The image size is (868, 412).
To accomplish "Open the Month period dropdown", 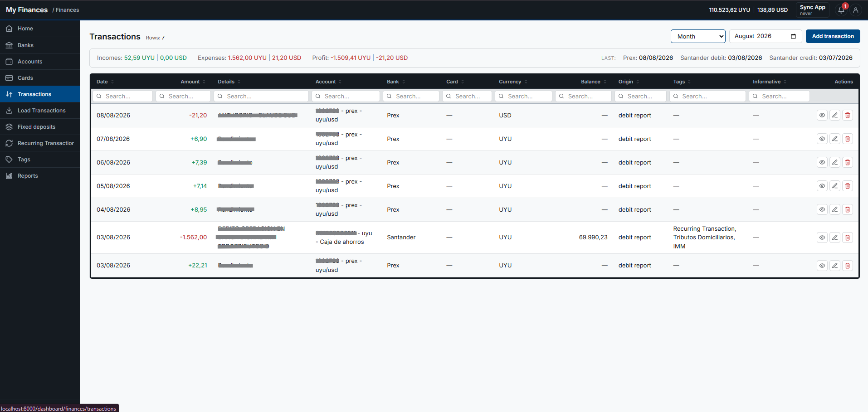I will [698, 36].
